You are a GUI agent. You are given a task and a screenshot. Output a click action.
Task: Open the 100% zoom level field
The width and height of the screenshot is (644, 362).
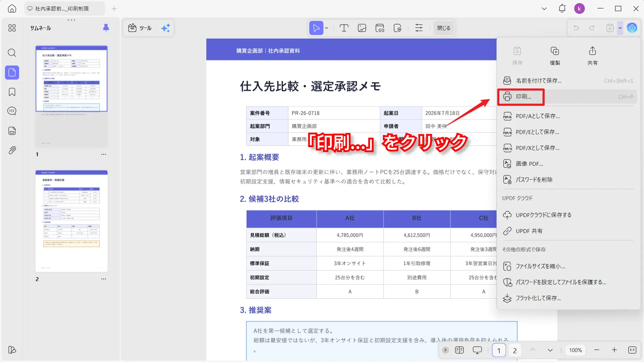(575, 350)
